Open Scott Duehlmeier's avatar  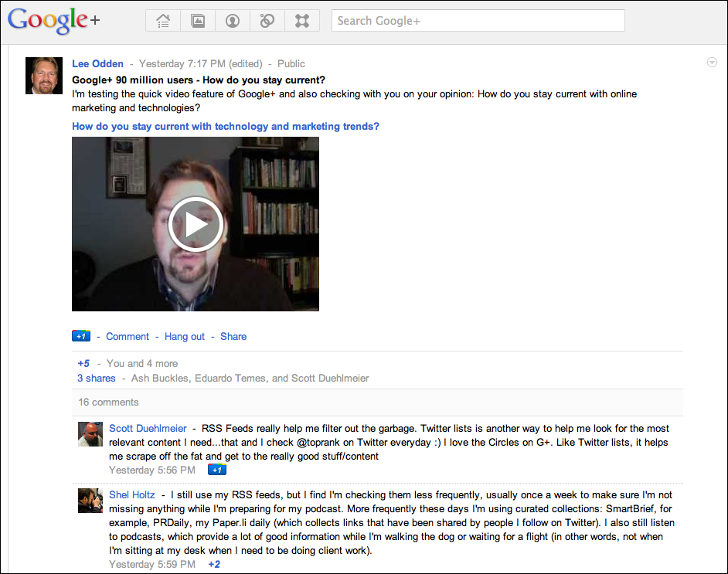(x=90, y=434)
